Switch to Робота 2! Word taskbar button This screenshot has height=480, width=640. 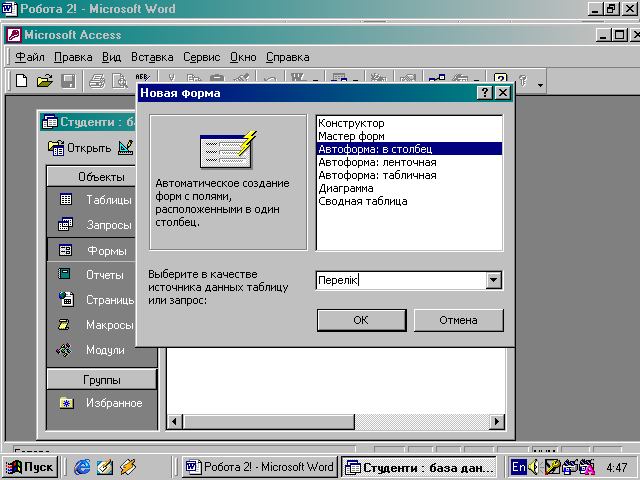tap(260, 467)
